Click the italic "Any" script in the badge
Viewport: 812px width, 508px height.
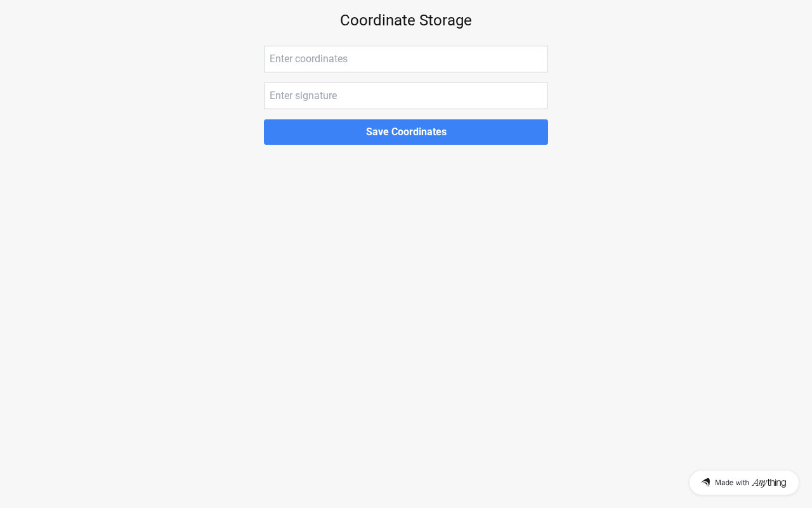[x=759, y=483]
